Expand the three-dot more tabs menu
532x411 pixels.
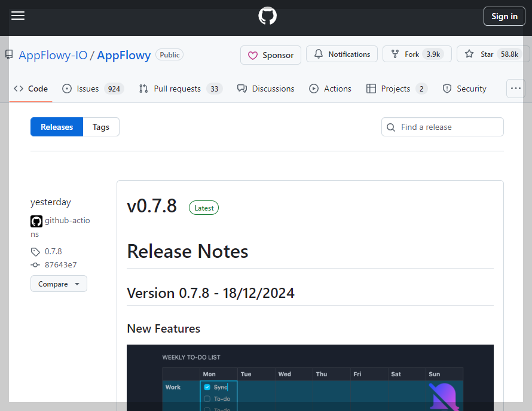pyautogui.click(x=516, y=89)
